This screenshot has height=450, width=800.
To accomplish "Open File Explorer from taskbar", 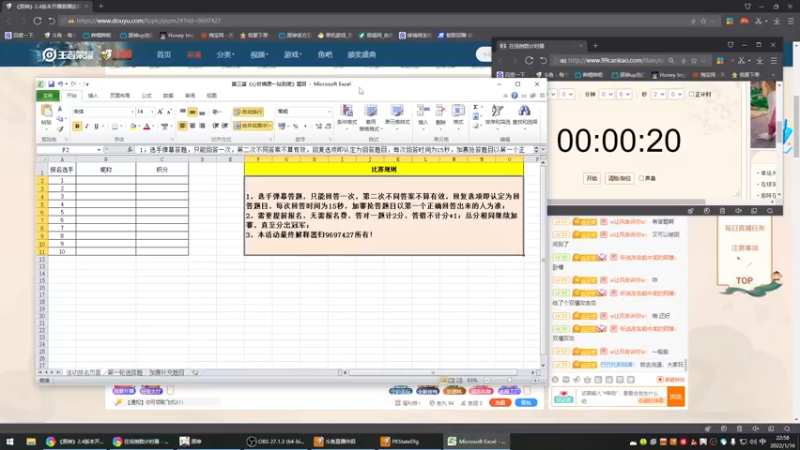I will (x=31, y=441).
